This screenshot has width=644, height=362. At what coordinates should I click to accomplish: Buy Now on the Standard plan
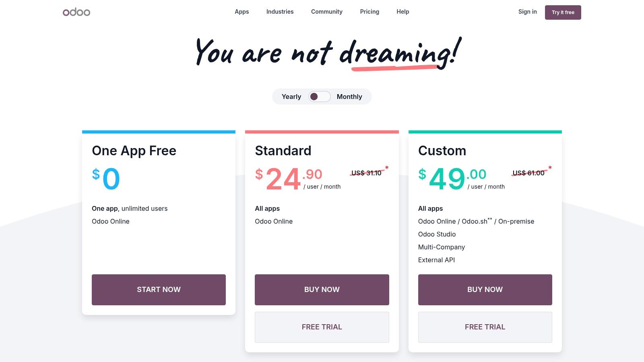pos(322,290)
